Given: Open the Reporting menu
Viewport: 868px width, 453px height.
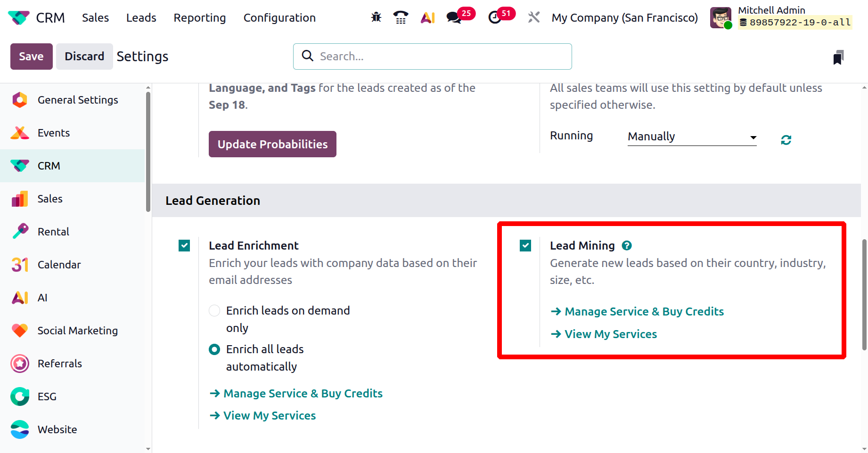Looking at the screenshot, I should pos(200,18).
